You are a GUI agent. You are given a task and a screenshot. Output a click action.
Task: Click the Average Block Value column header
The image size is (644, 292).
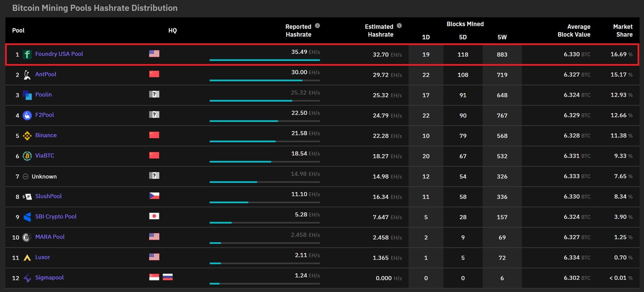574,30
